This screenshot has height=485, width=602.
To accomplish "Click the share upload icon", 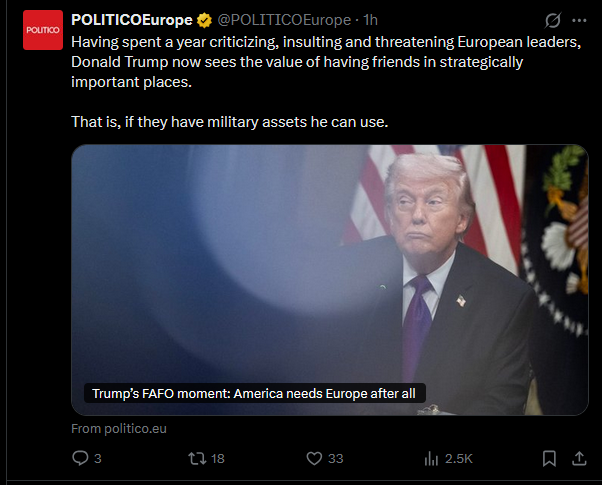I will coord(579,458).
